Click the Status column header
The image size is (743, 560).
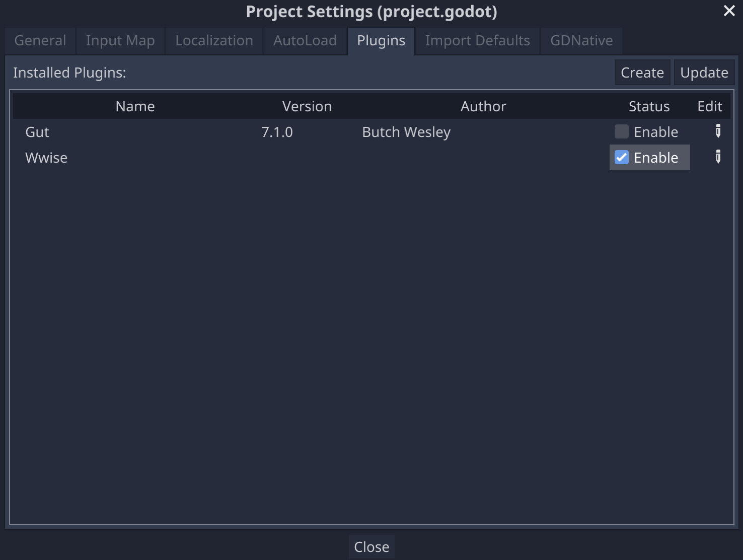pyautogui.click(x=649, y=106)
